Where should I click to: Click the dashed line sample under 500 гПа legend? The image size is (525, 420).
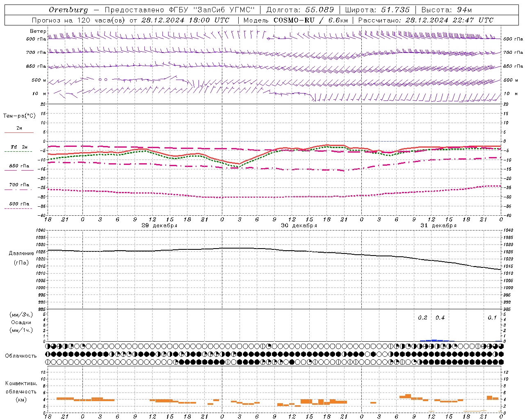click(18, 209)
